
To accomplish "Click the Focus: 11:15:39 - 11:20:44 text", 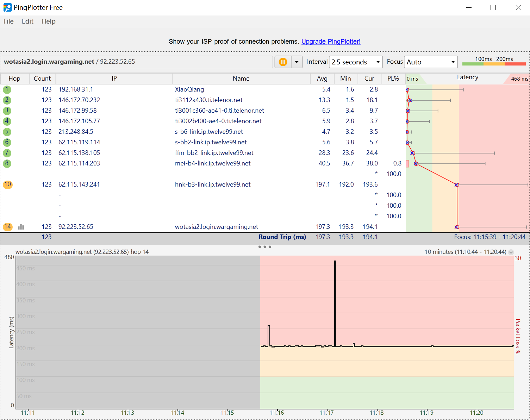I will pyautogui.click(x=490, y=237).
